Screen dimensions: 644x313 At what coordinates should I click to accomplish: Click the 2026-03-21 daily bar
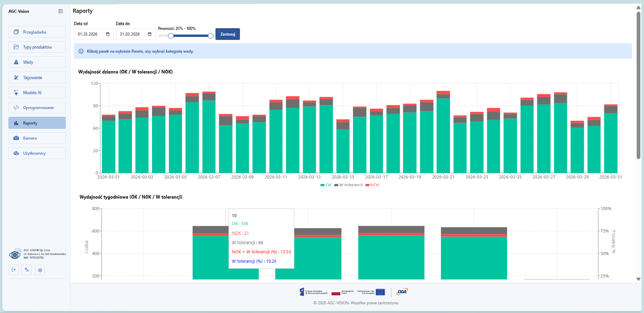(443, 134)
